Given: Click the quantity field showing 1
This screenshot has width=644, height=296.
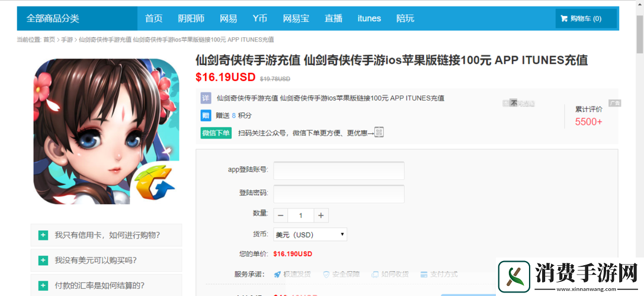Looking at the screenshot, I should (300, 215).
